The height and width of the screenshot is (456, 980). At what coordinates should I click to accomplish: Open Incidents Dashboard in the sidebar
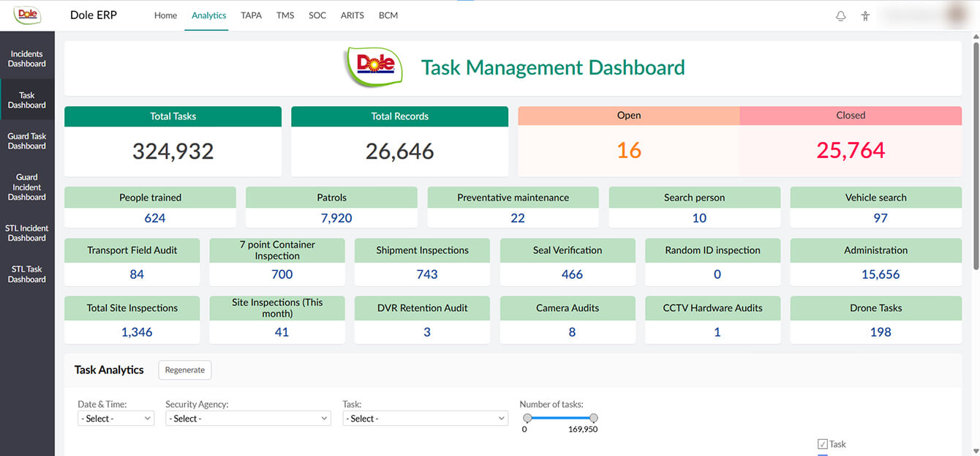point(27,59)
